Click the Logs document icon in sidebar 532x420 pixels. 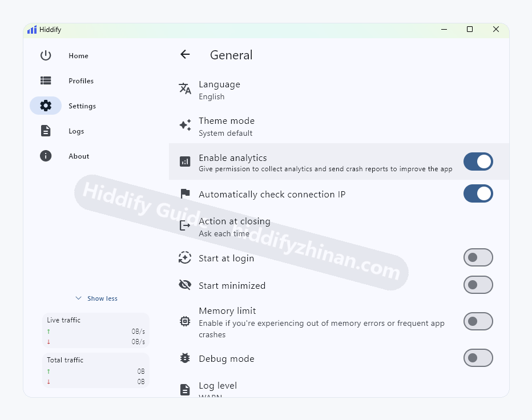(46, 131)
